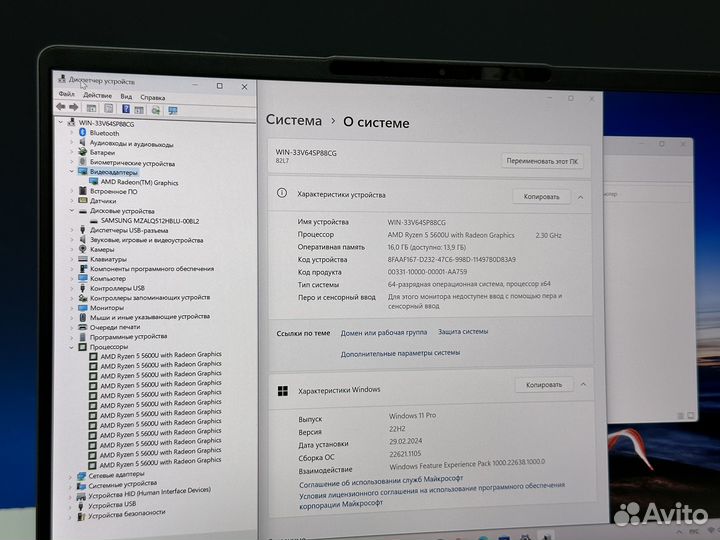Screen dimensions: 720x540
Task: Open the Справка menu
Action: [x=153, y=97]
